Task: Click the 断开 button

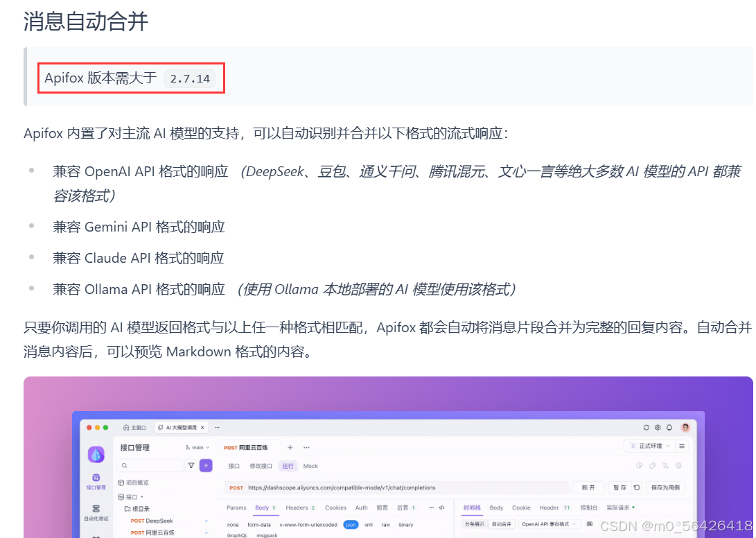Action: (x=588, y=488)
